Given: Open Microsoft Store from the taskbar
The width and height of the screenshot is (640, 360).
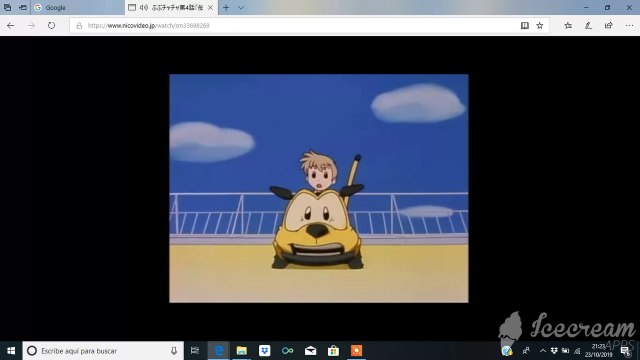Looking at the screenshot, I should tap(333, 351).
